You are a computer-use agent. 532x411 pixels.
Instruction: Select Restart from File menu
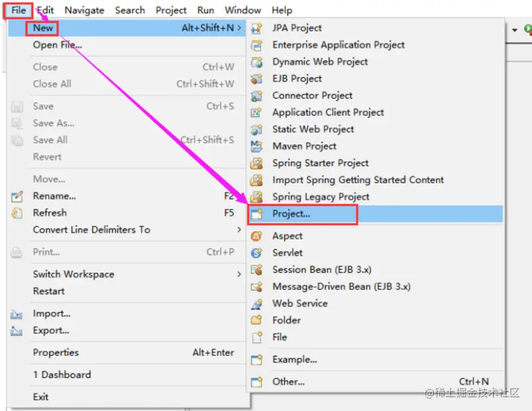coord(126,291)
